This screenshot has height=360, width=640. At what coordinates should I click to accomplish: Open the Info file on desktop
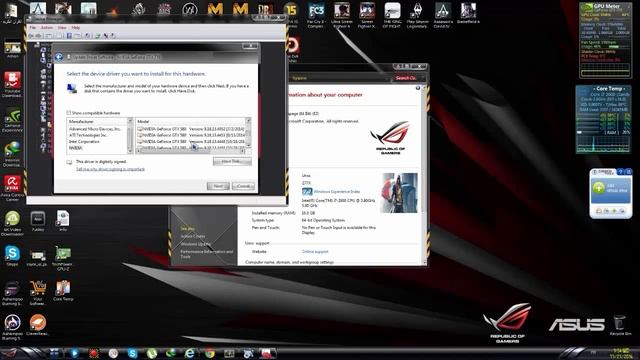point(62,221)
